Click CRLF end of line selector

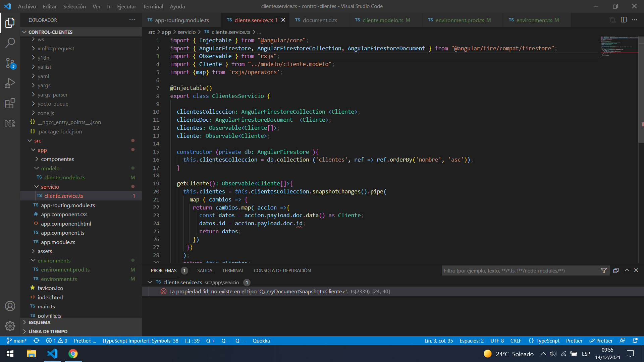516,341
